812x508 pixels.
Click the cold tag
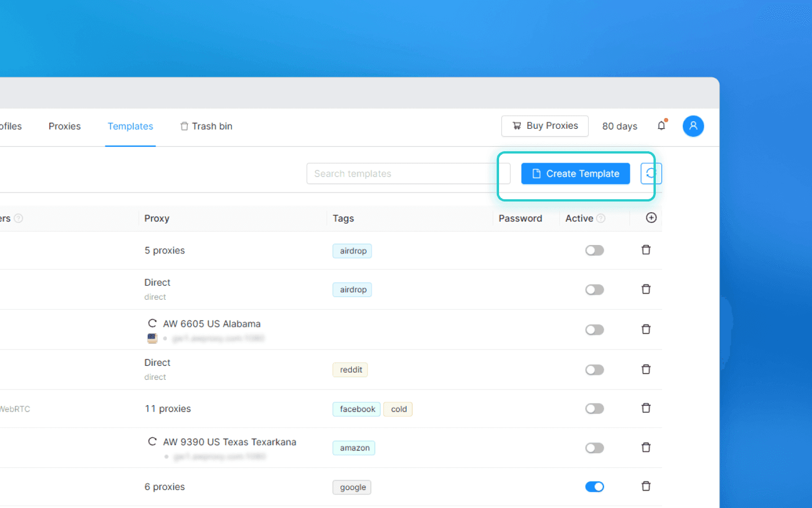click(x=399, y=409)
